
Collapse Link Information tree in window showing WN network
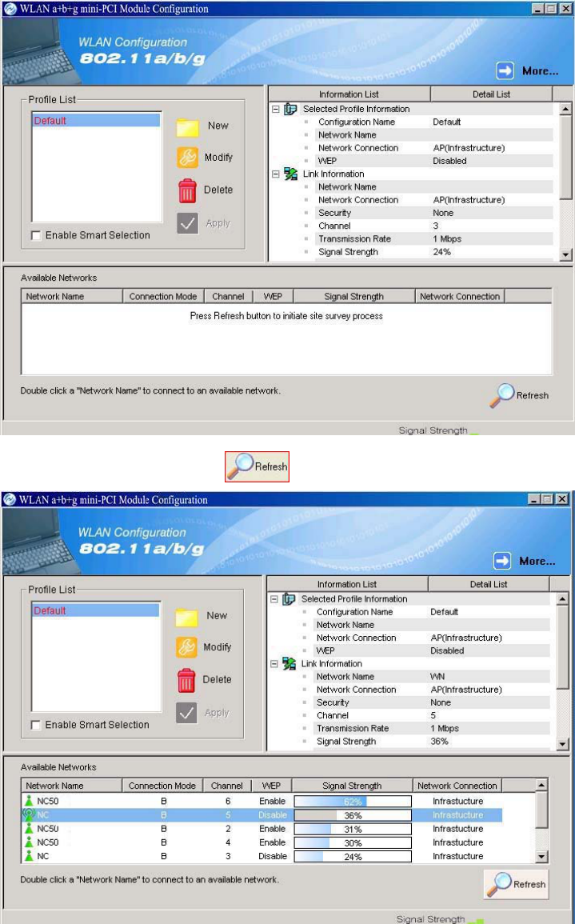pos(274,663)
